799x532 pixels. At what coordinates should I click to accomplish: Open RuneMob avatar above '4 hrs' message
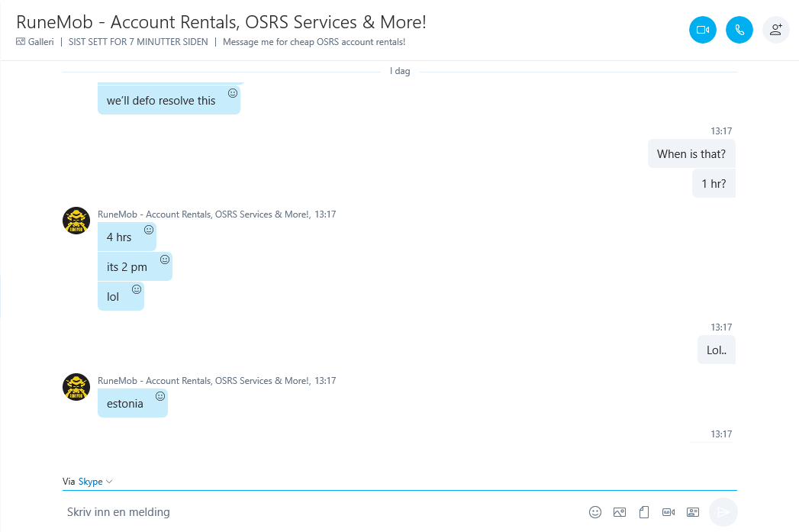pos(76,221)
